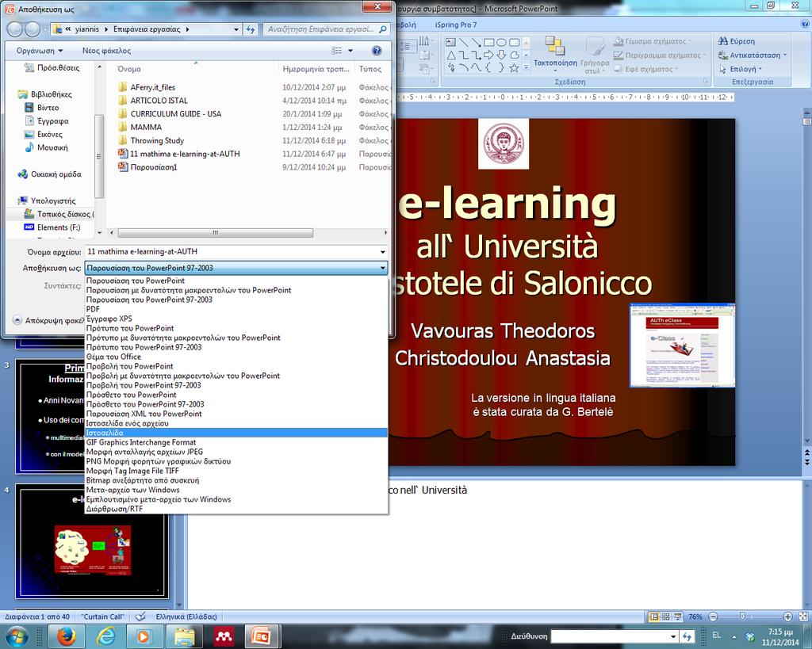Switch to Normal view in status bar
The width and height of the screenshot is (812, 649).
[x=654, y=617]
